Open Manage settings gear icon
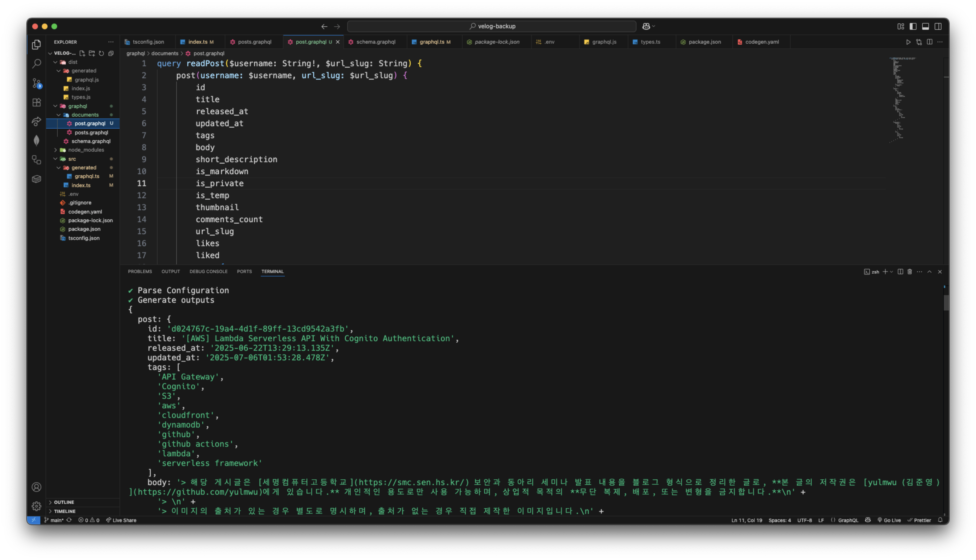Image resolution: width=976 pixels, height=560 pixels. (37, 506)
